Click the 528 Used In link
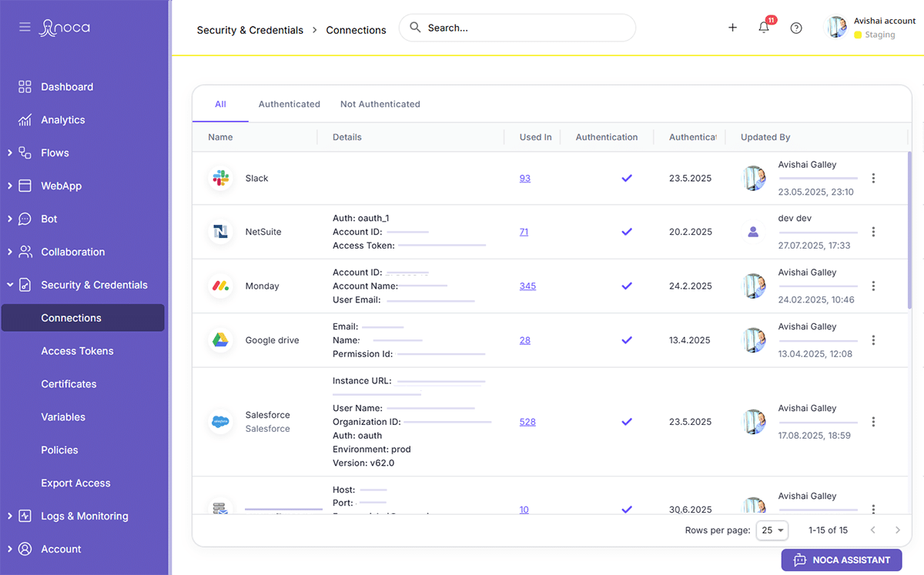Screen dimensions: 924x575 [527, 422]
